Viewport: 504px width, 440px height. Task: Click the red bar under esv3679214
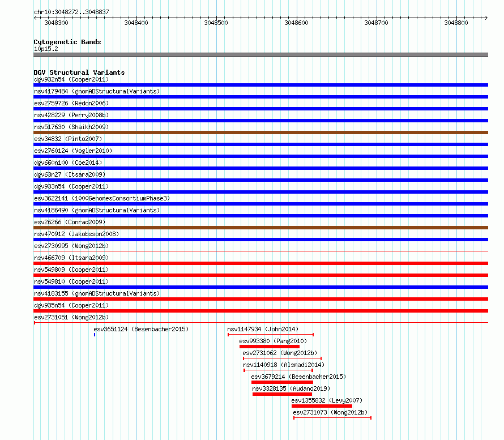click(282, 382)
